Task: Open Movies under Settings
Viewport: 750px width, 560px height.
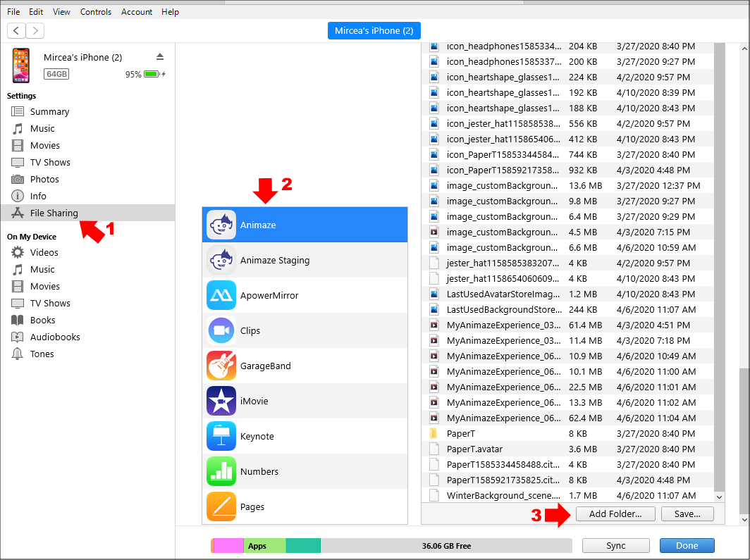Action: click(x=44, y=145)
